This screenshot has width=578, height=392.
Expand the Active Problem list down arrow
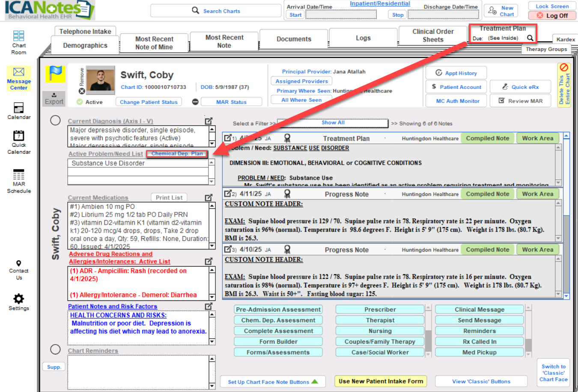(x=212, y=182)
